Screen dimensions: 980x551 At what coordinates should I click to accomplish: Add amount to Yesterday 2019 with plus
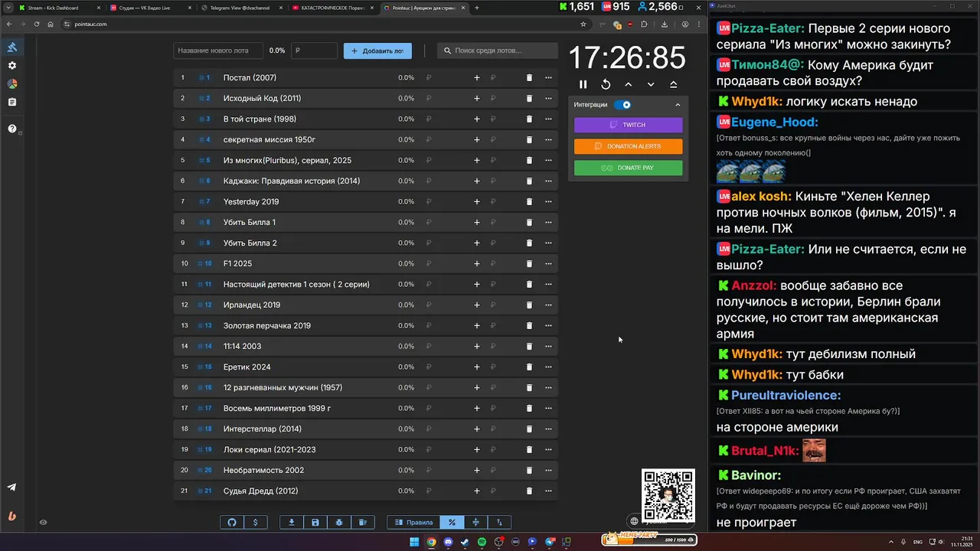coord(477,202)
